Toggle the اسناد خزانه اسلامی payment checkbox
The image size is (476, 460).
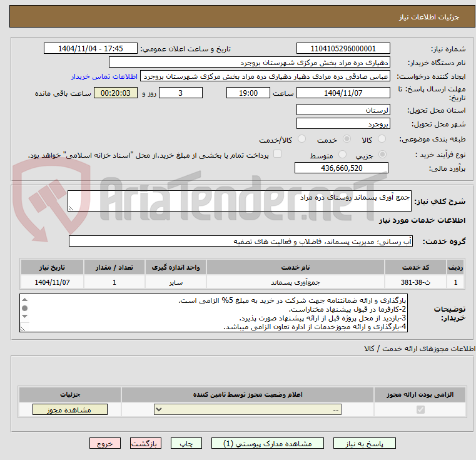[x=277, y=154]
